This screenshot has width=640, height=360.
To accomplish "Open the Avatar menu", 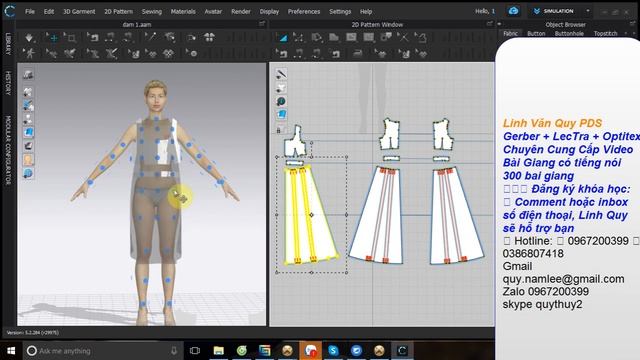I will (213, 11).
